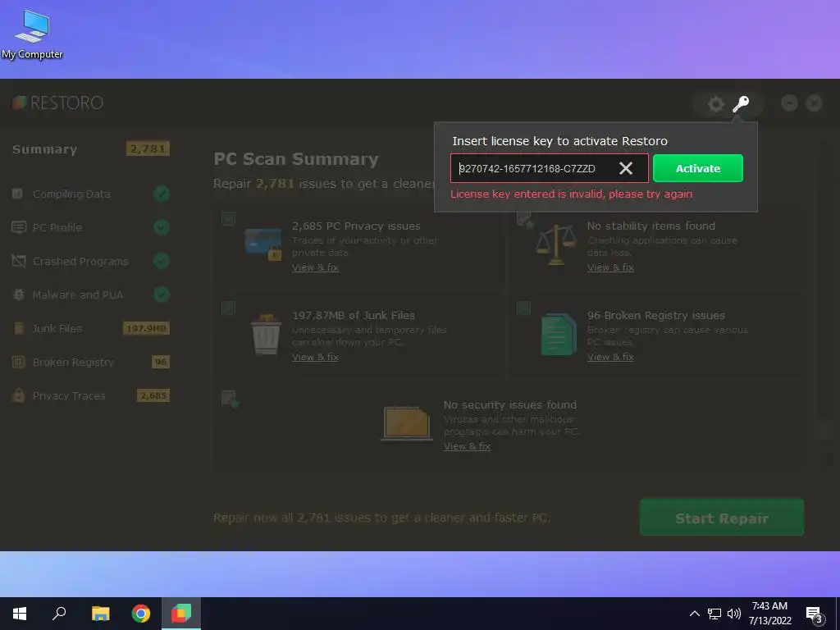Click View & fix under stability items

point(610,267)
